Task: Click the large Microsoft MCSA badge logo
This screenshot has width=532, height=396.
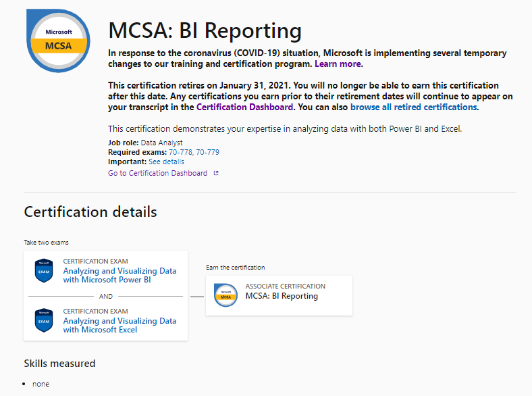Action: [x=58, y=41]
